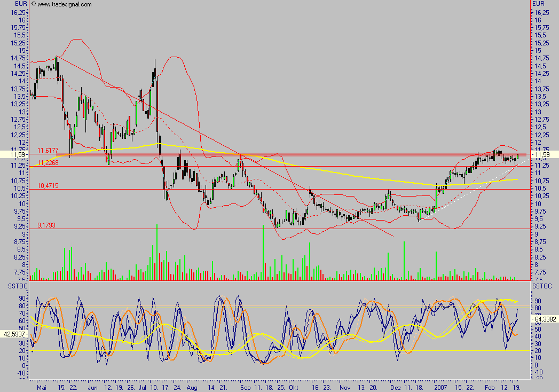Click the copyright symbol before www.tradesignal.com
The height and width of the screenshot is (392, 559).
pyautogui.click(x=34, y=4)
